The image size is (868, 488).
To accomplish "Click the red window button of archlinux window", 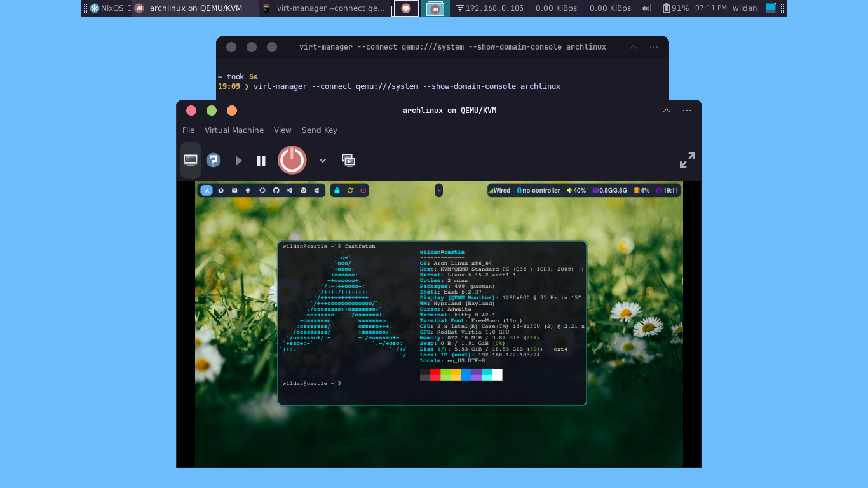I will tap(191, 111).
